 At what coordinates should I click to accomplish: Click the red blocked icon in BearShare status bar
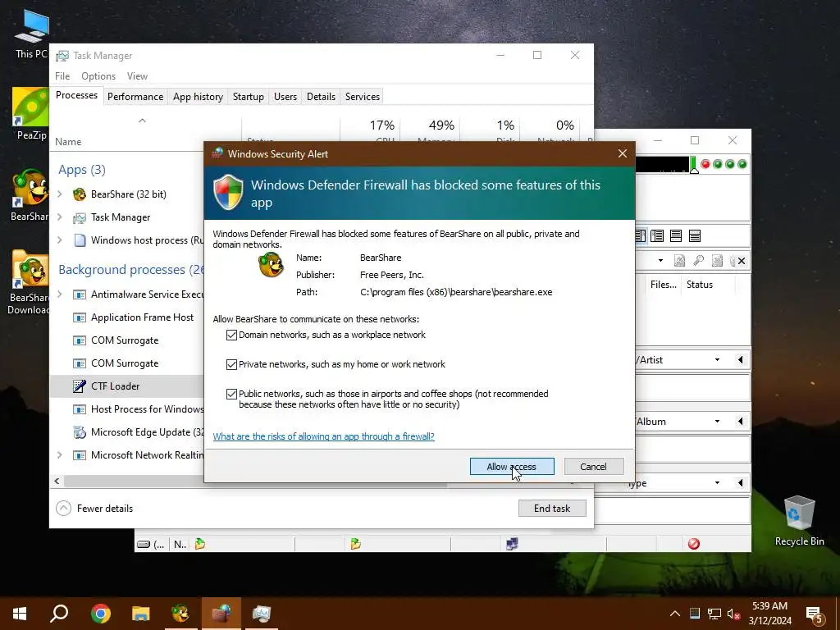pyautogui.click(x=694, y=544)
